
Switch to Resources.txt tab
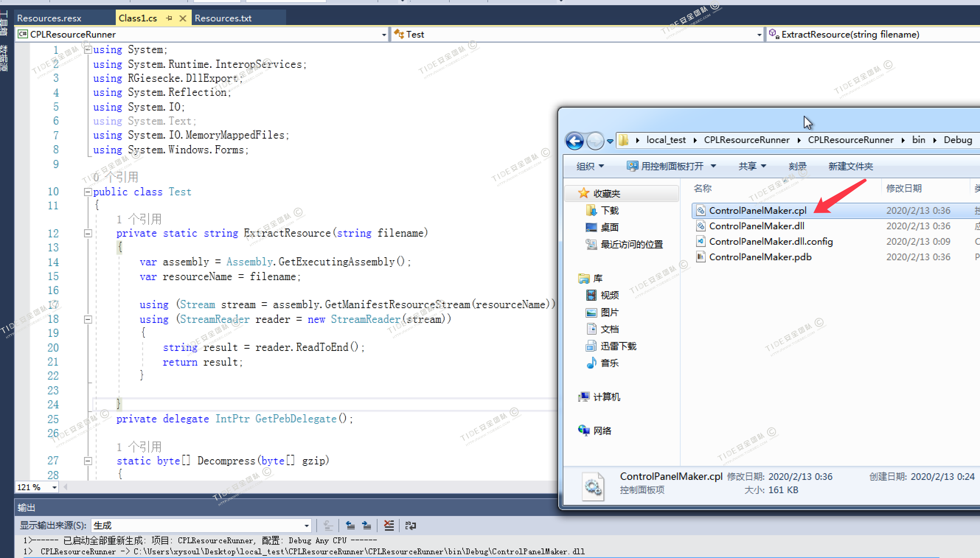click(223, 18)
